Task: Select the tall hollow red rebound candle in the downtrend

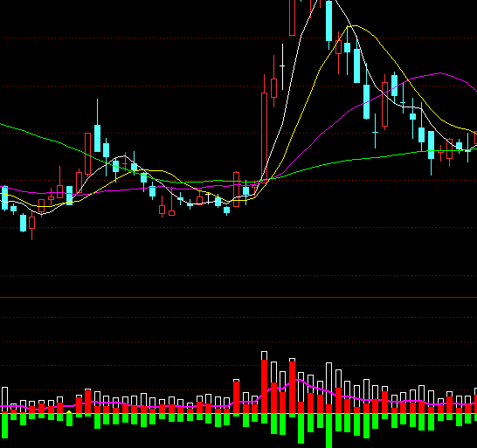Action: coord(384,104)
